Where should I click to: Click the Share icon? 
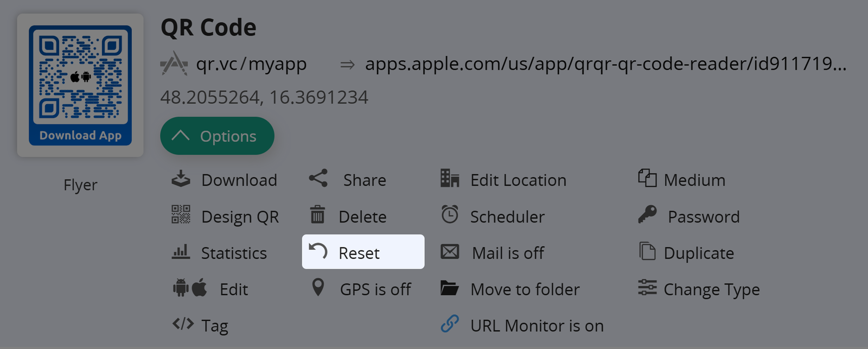pos(318,179)
